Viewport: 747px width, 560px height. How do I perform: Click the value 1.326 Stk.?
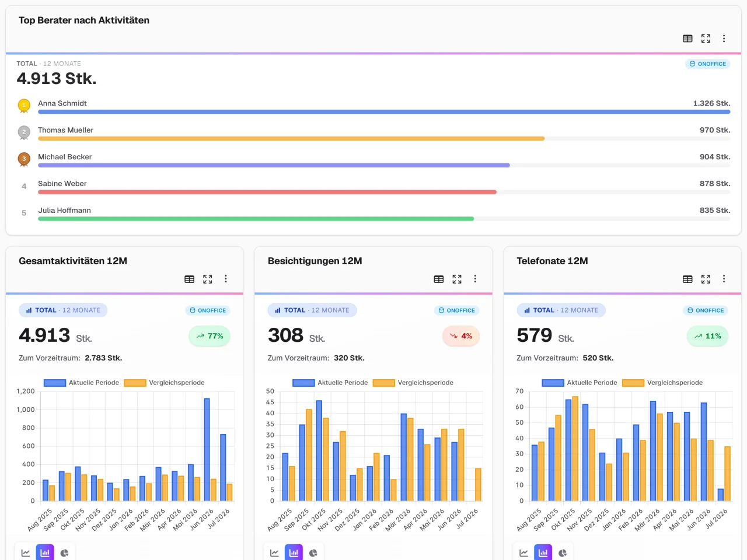pyautogui.click(x=711, y=103)
